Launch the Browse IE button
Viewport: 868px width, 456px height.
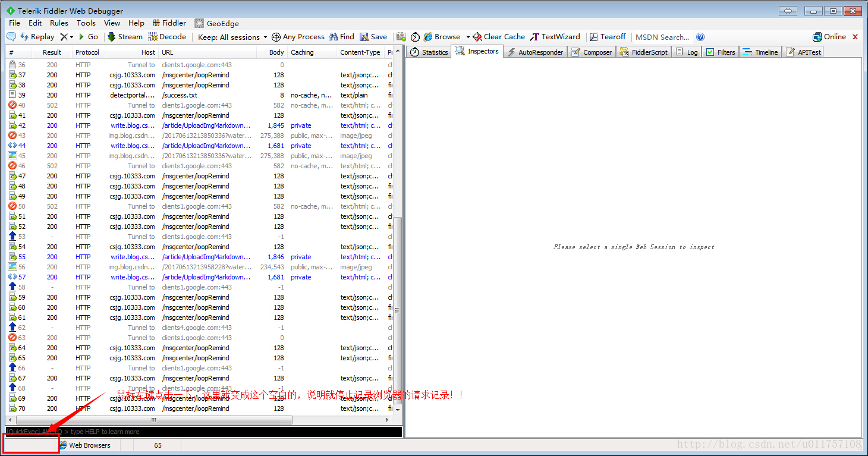pyautogui.click(x=442, y=37)
